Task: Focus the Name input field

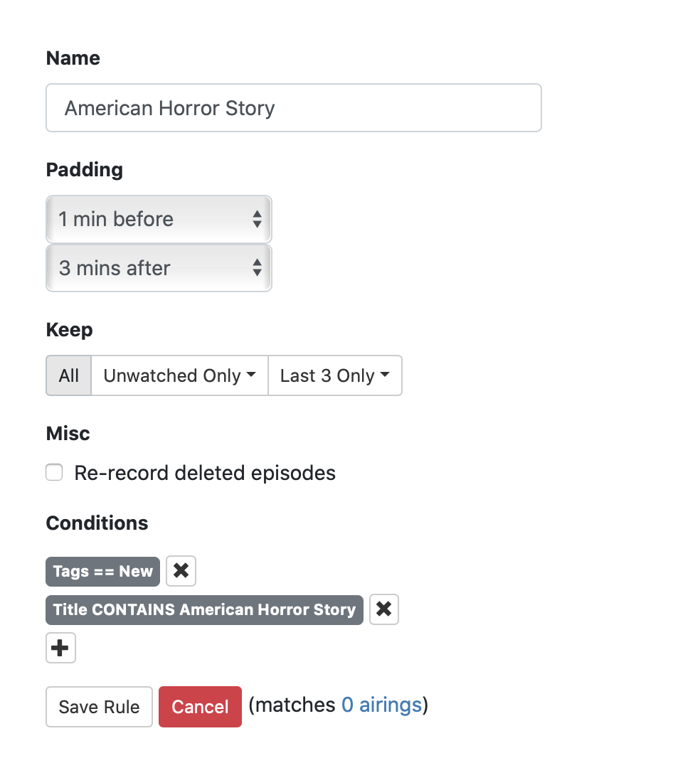Action: point(293,108)
